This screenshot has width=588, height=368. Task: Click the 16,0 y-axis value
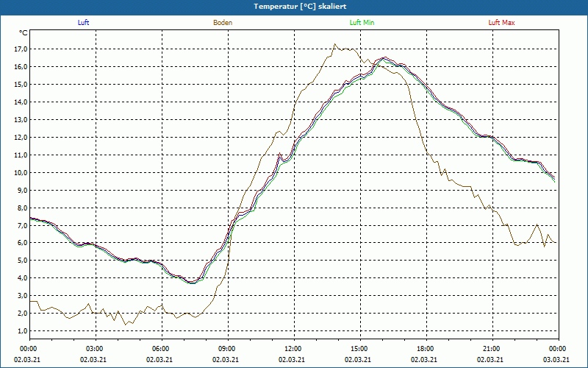pyautogui.click(x=21, y=67)
